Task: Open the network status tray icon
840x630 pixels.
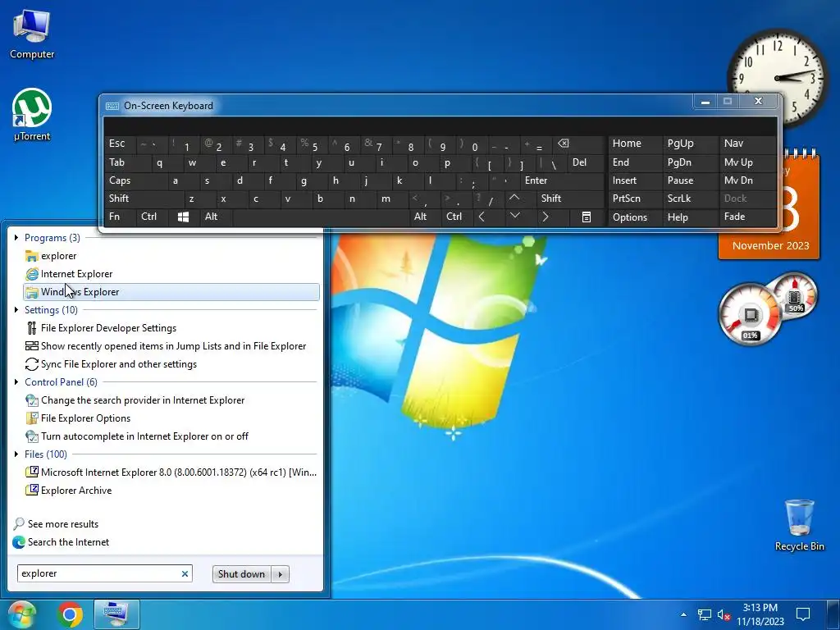Action: (x=705, y=614)
